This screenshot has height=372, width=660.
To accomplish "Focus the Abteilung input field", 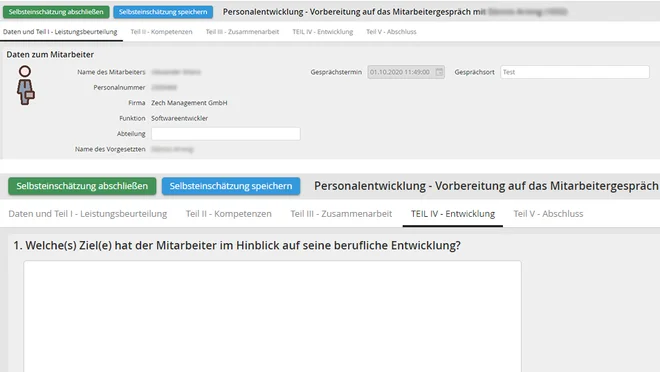I will coord(226,134).
